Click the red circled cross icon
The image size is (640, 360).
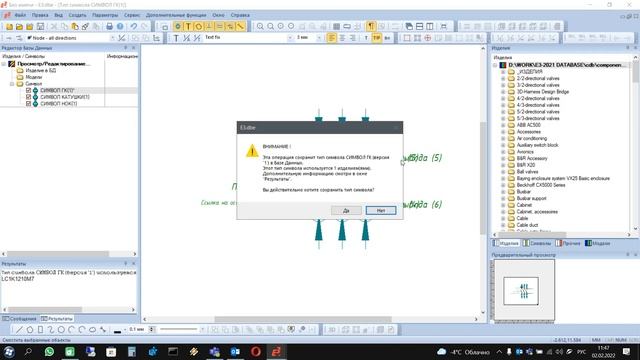(427, 38)
